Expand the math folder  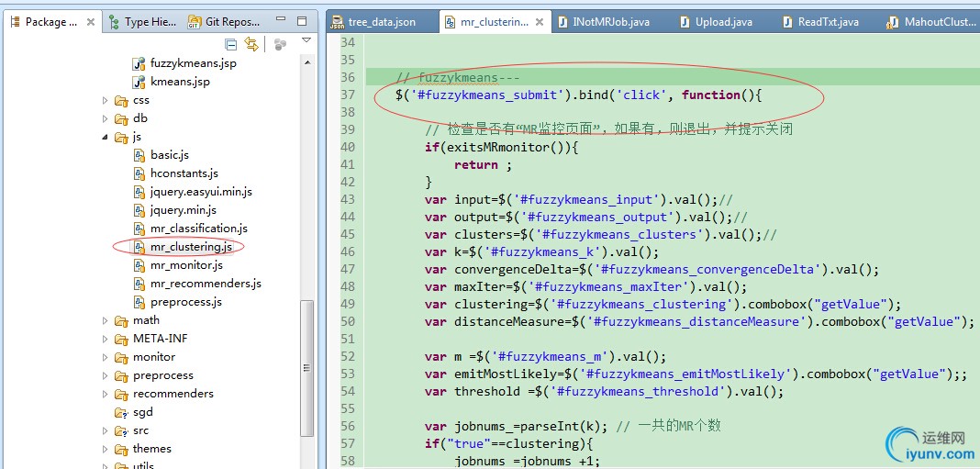tap(105, 320)
